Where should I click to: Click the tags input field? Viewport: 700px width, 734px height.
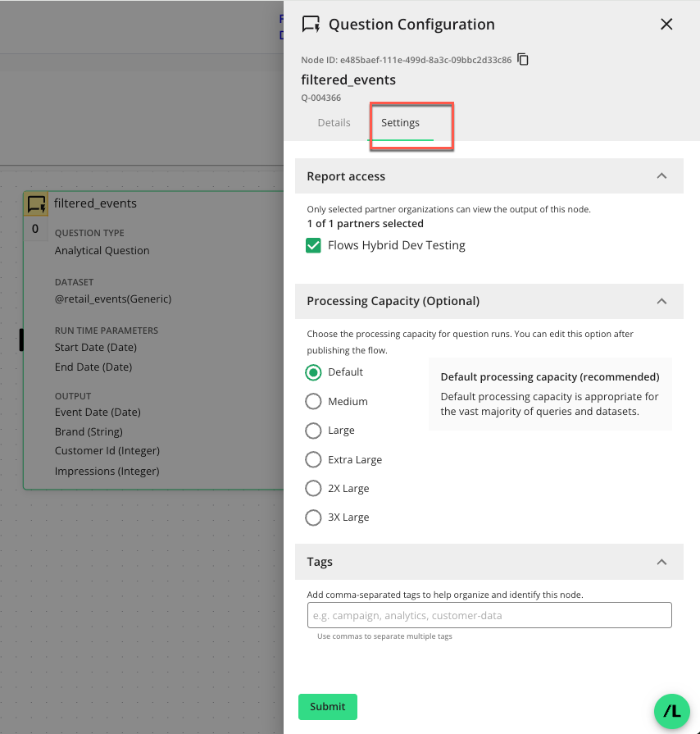(x=489, y=615)
